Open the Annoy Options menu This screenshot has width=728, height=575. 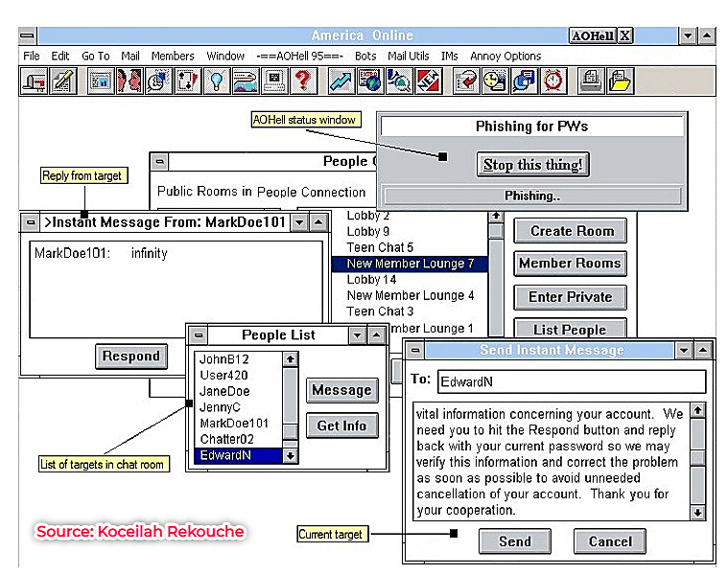click(x=505, y=57)
